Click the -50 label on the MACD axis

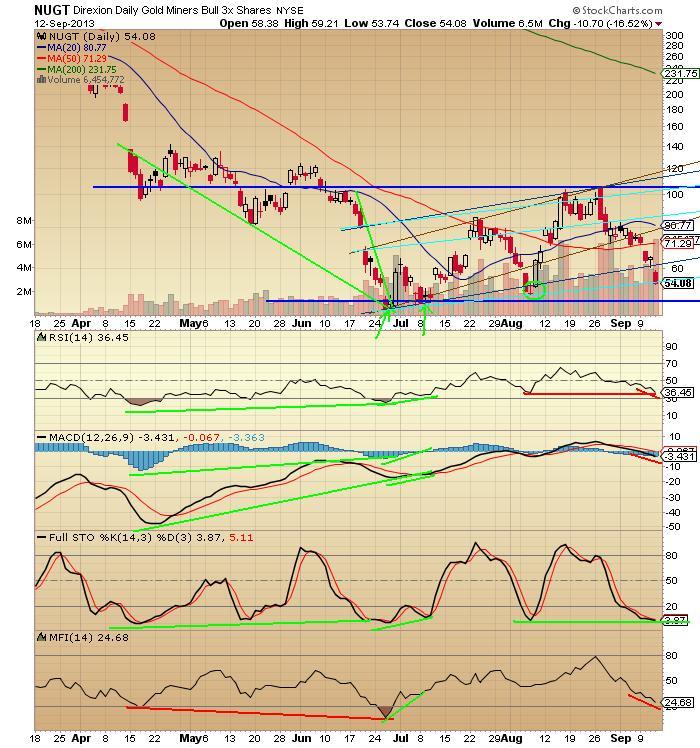[x=673, y=527]
